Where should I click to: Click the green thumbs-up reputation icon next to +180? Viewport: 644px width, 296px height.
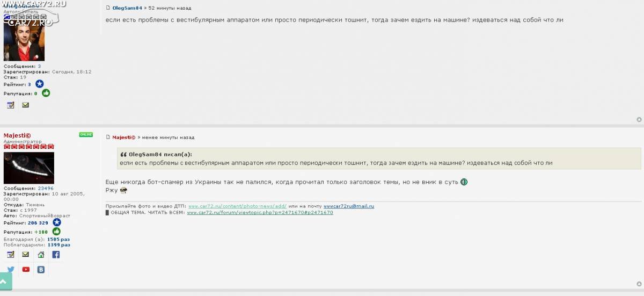click(56, 232)
